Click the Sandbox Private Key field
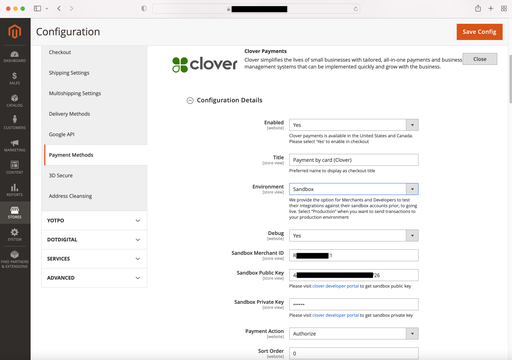512x360 pixels. click(x=354, y=304)
